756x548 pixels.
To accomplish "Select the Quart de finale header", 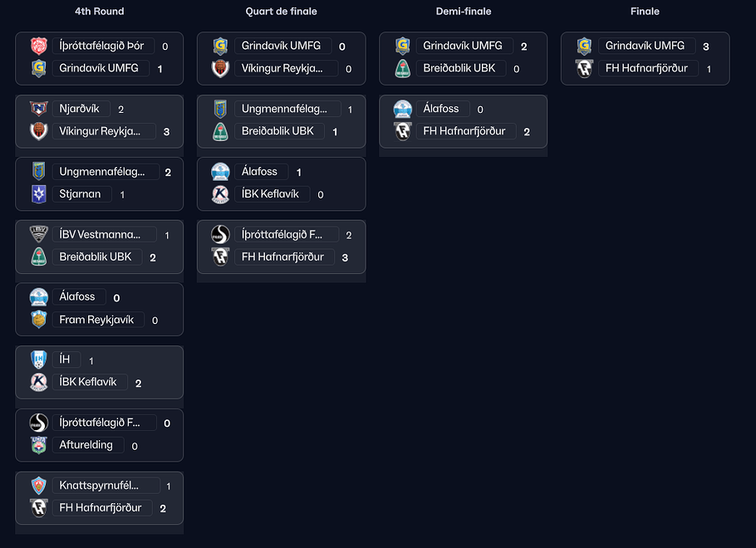I will tap(281, 12).
